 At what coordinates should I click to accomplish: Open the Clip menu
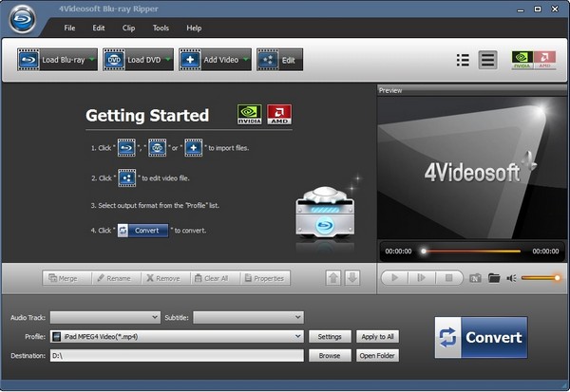tap(127, 28)
